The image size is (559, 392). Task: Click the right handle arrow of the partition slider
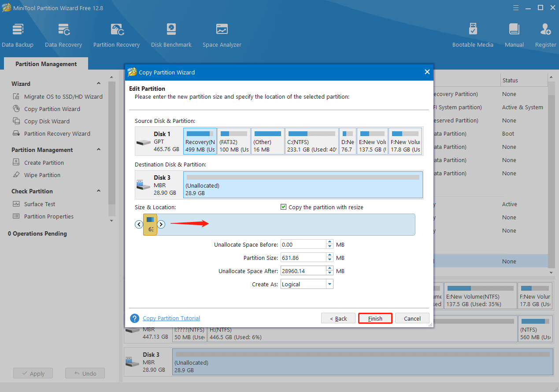click(161, 224)
